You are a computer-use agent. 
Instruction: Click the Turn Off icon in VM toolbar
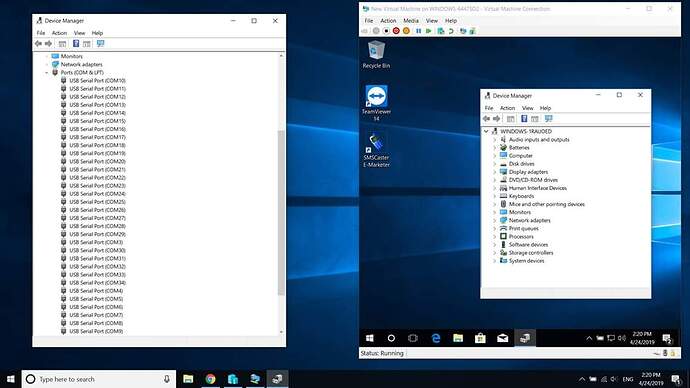(386, 31)
